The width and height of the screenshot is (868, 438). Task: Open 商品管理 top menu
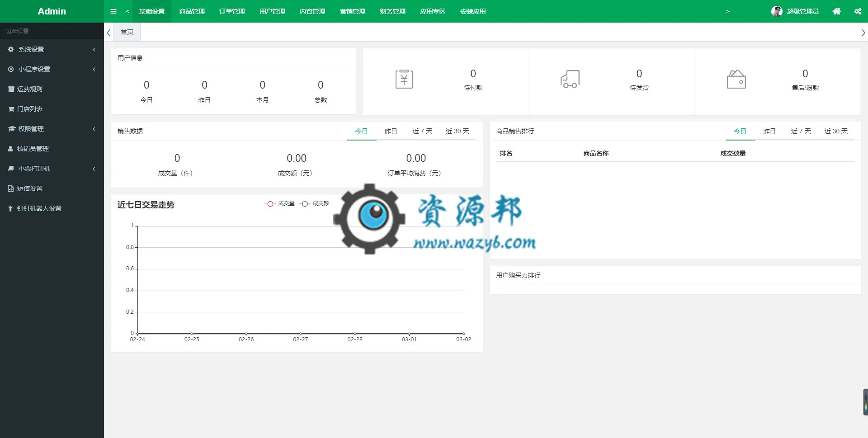[192, 11]
